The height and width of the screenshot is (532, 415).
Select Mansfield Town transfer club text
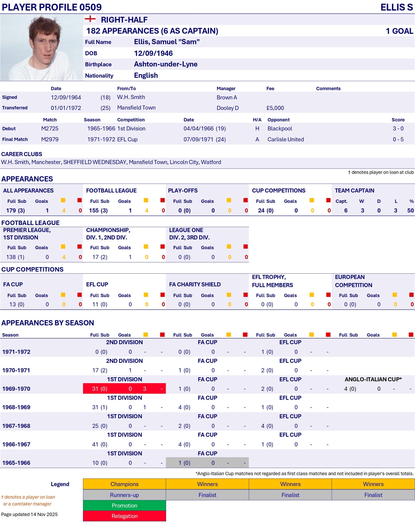click(136, 108)
